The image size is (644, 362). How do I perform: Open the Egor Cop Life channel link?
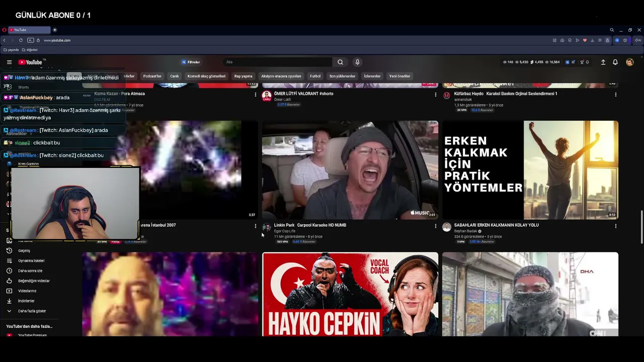(285, 231)
